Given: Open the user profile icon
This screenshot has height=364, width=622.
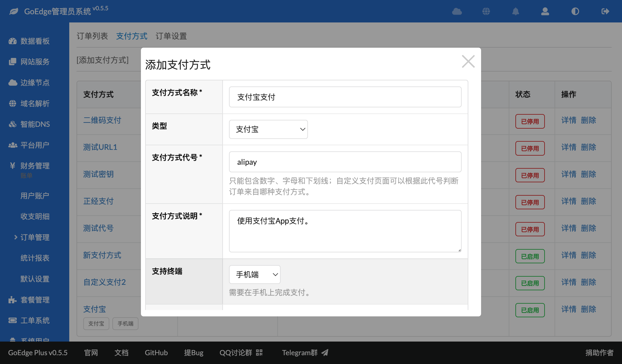Looking at the screenshot, I should 545,12.
